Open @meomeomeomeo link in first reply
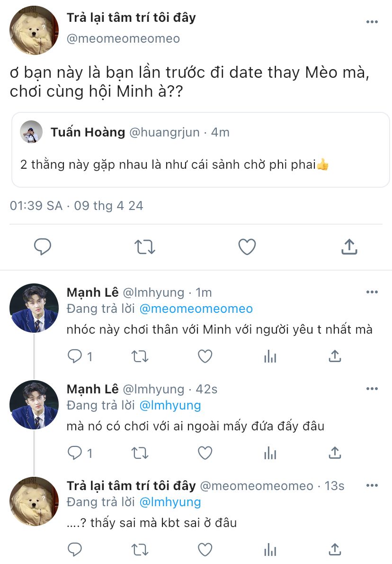 (x=196, y=309)
